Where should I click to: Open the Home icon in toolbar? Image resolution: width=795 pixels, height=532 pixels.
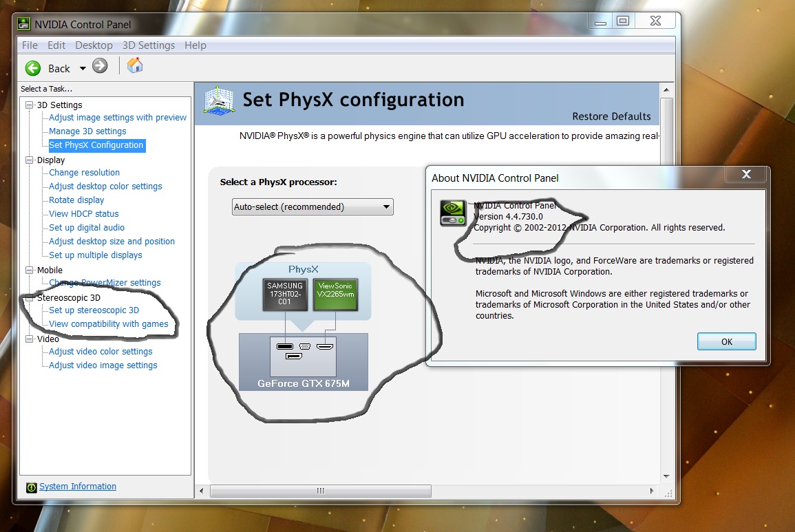click(135, 65)
